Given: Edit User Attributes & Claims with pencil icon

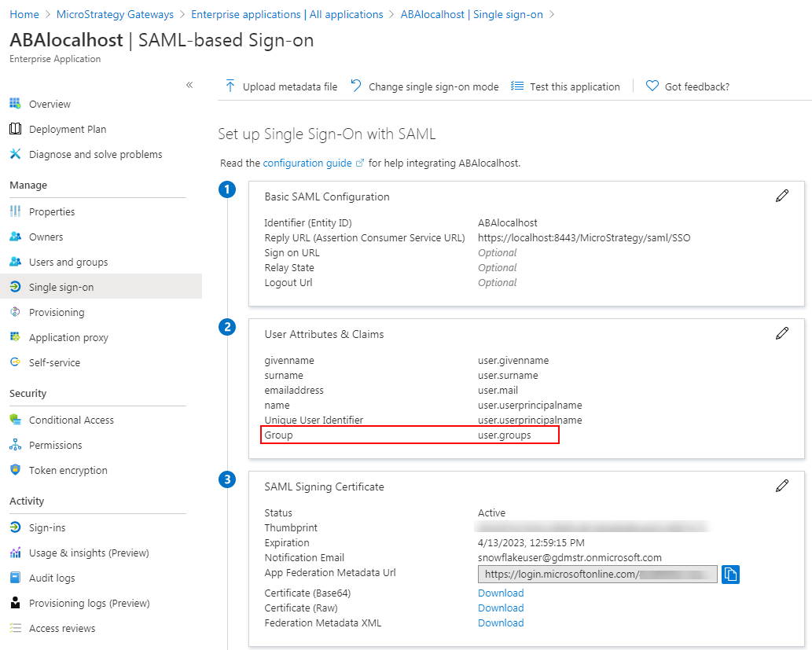Looking at the screenshot, I should (781, 334).
